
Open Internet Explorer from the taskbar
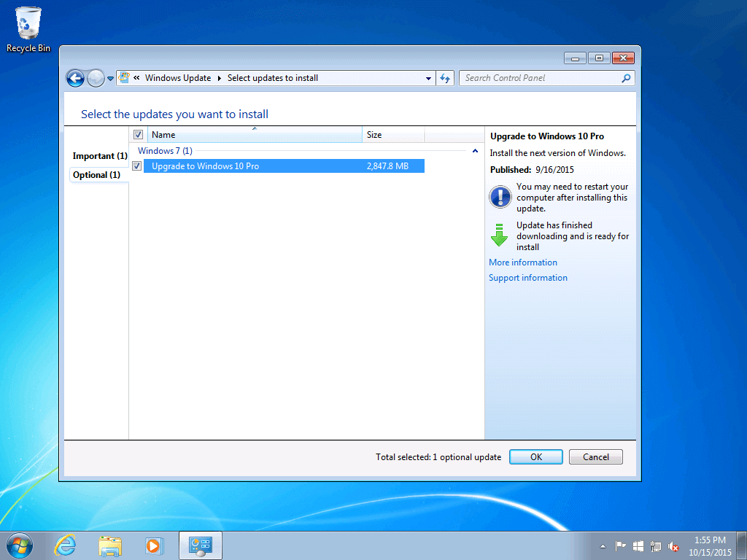[x=65, y=545]
